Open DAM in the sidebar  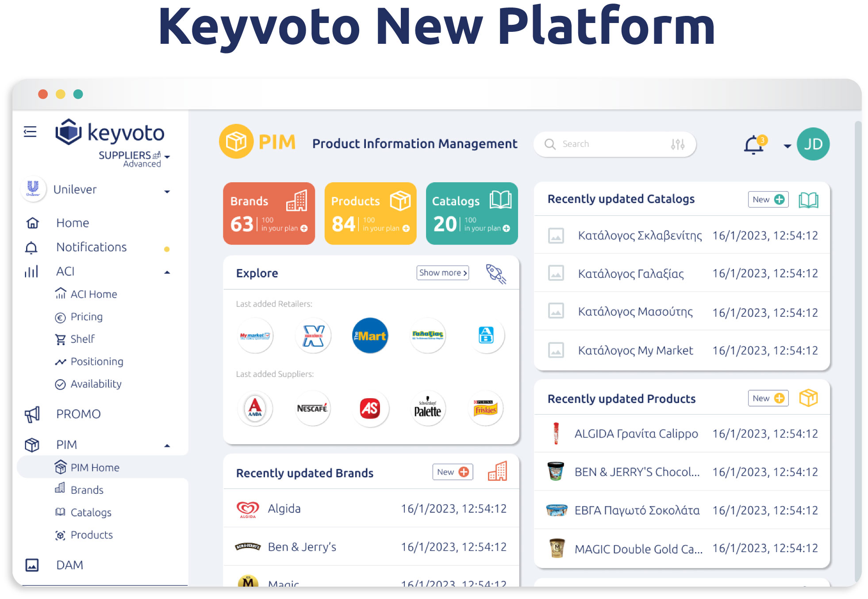(x=69, y=565)
